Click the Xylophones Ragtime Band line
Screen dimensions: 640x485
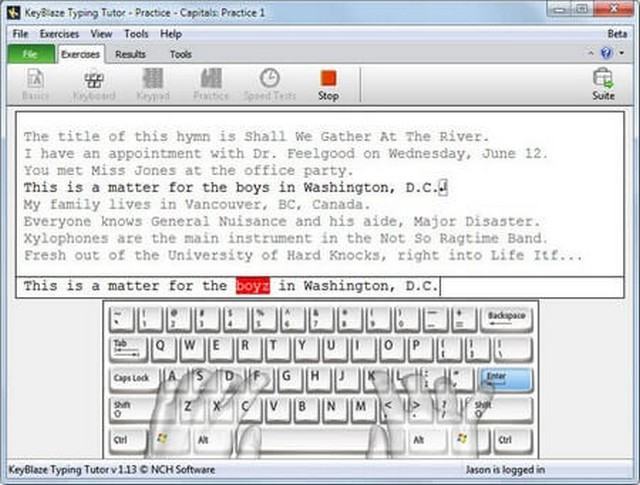point(285,238)
